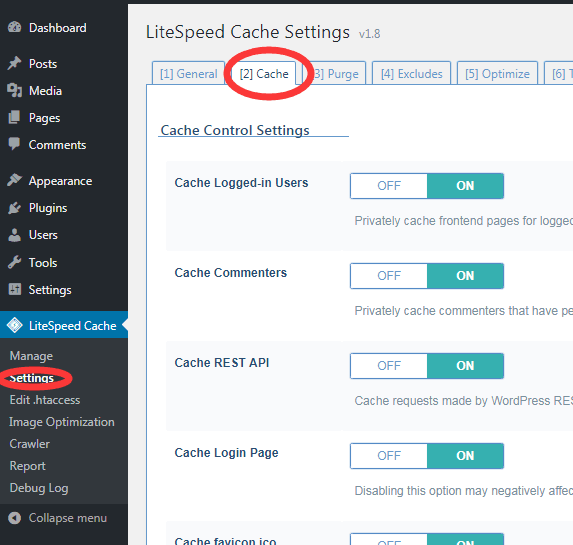The height and width of the screenshot is (545, 573).
Task: Click the Plugins plug icon
Action: (x=14, y=208)
